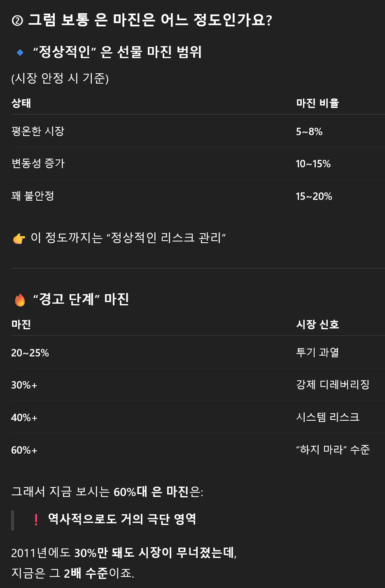Click the red exclamation mark icon
This screenshot has height=588, width=385.
point(36,520)
